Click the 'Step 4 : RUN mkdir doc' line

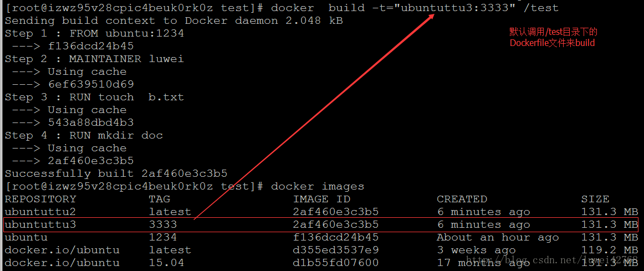[84, 135]
